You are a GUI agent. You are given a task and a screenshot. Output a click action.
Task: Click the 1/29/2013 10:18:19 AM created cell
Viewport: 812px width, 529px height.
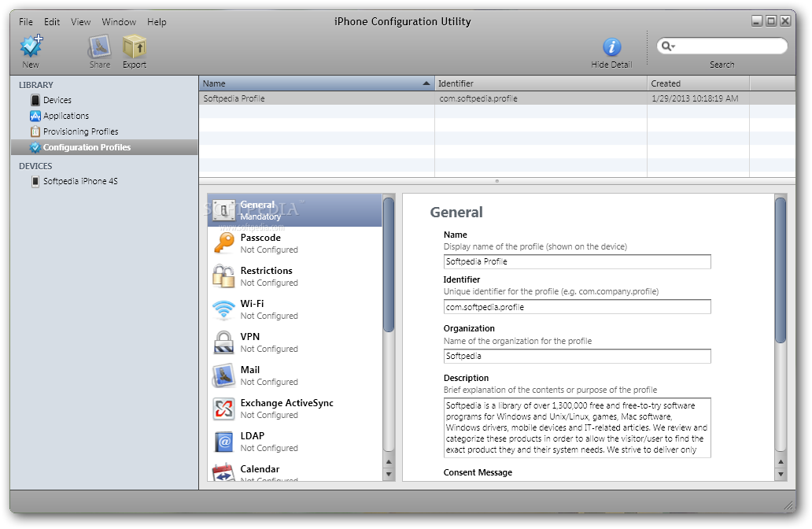pyautogui.click(x=695, y=98)
